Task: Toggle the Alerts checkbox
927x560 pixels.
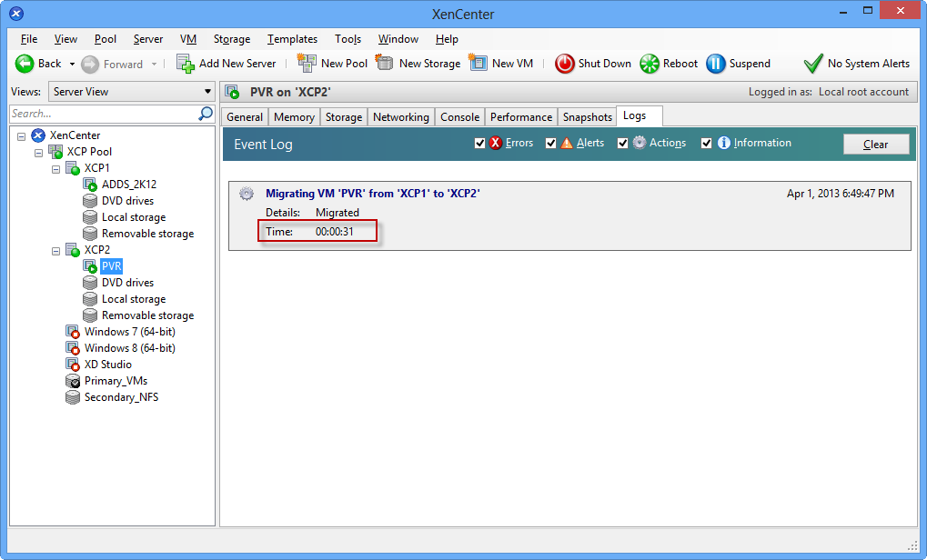Action: 551,143
